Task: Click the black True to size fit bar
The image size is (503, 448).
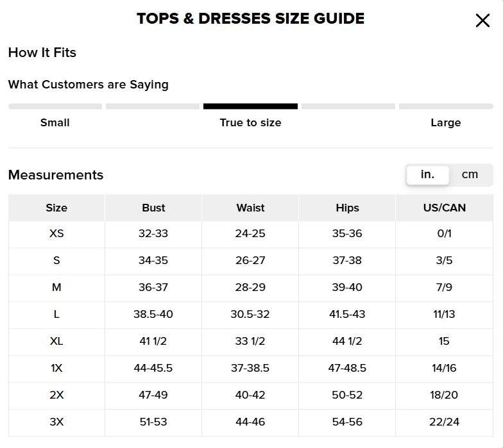Action: (250, 106)
